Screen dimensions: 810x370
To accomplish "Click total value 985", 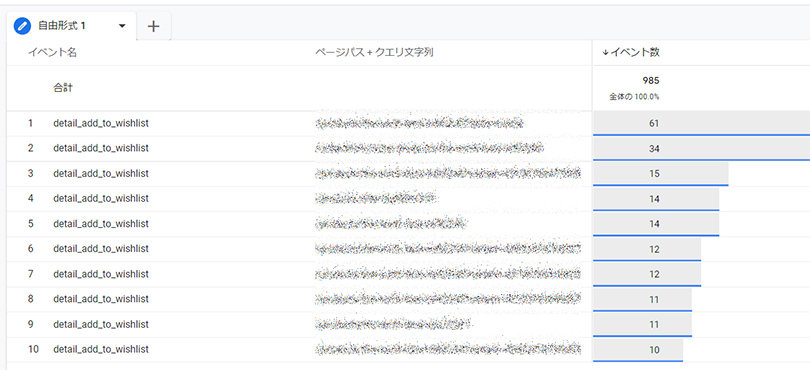I will click(651, 81).
